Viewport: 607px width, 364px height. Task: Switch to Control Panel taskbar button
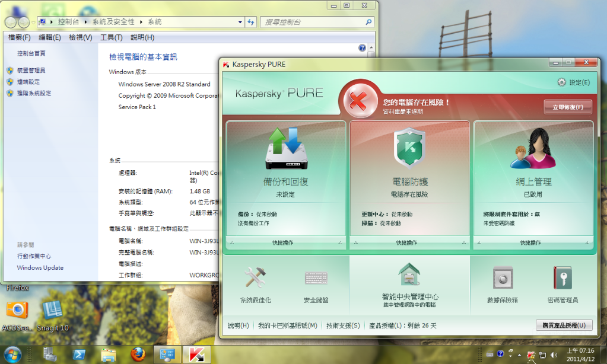(167, 355)
